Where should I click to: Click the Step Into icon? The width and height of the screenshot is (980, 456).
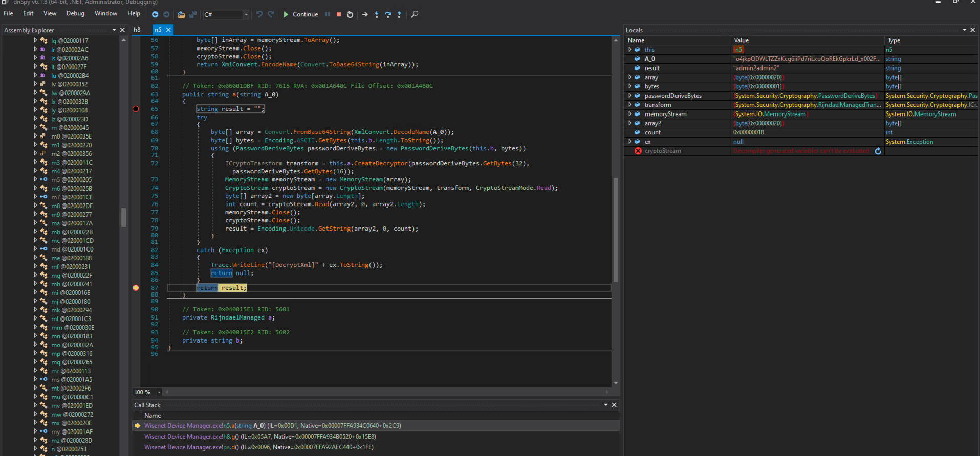click(x=377, y=15)
